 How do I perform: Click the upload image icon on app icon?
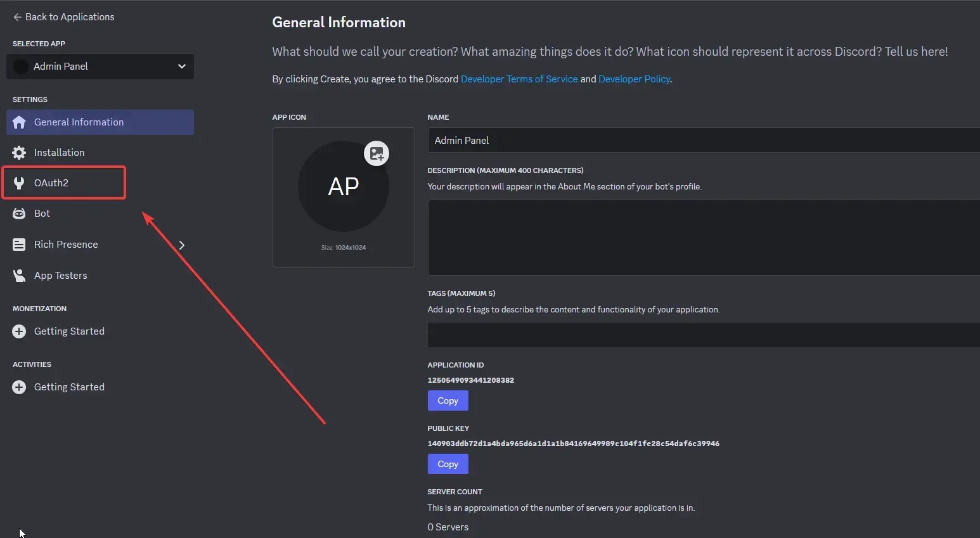377,153
